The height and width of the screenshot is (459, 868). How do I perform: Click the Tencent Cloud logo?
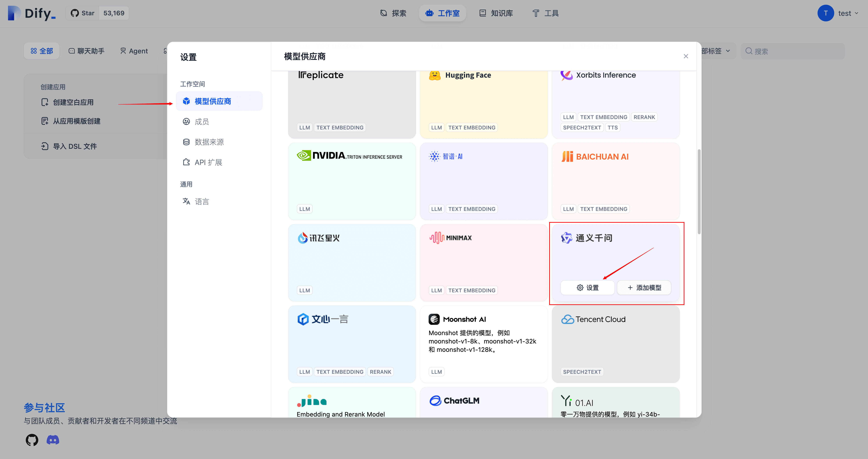click(x=593, y=319)
